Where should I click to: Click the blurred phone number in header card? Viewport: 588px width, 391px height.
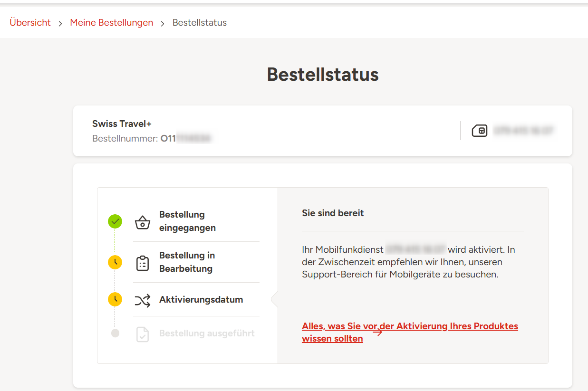click(x=523, y=131)
